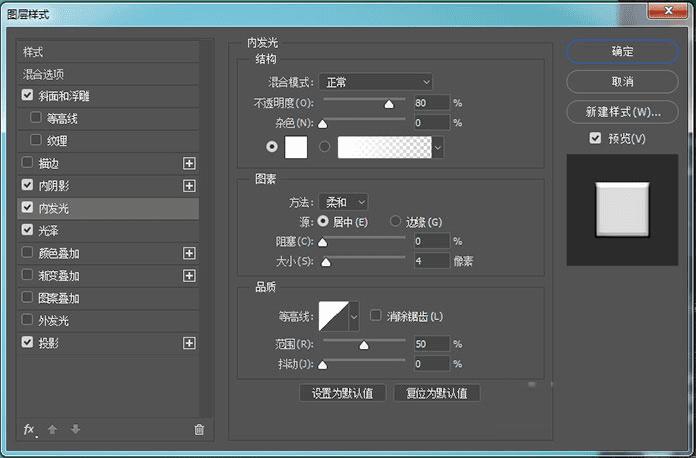The height and width of the screenshot is (458, 696).
Task: Click the plus icon next to 投影
Action: pos(189,343)
